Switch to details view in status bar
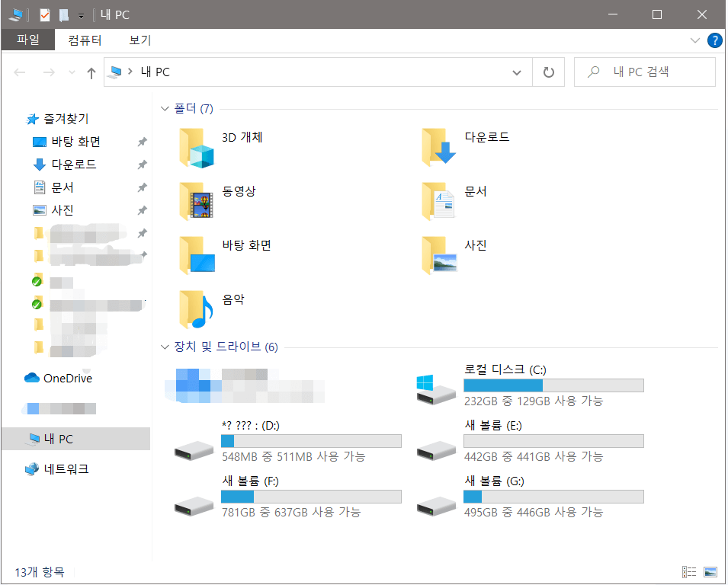Image resolution: width=728 pixels, height=585 pixels. click(x=690, y=571)
